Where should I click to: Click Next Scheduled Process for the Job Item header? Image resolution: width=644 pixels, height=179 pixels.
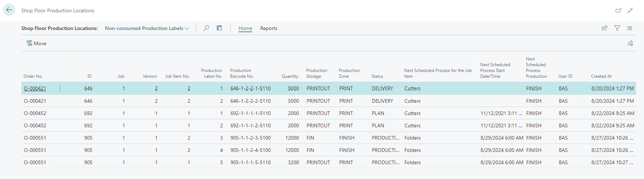[x=438, y=73]
